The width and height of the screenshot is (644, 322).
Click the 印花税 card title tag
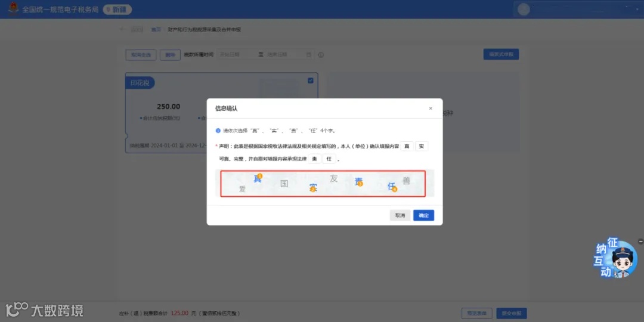[x=140, y=82]
